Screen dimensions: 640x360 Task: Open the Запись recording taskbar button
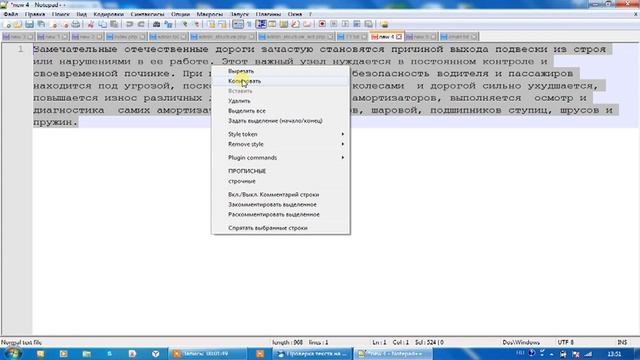pyautogui.click(x=208, y=354)
